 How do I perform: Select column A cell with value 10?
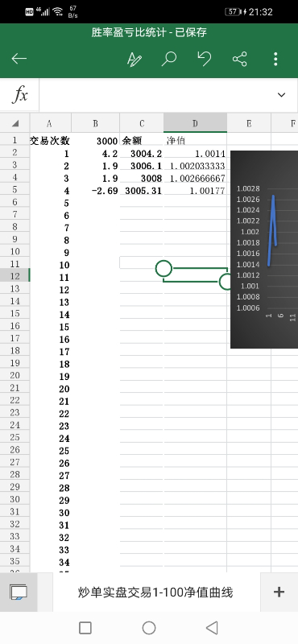(x=50, y=265)
